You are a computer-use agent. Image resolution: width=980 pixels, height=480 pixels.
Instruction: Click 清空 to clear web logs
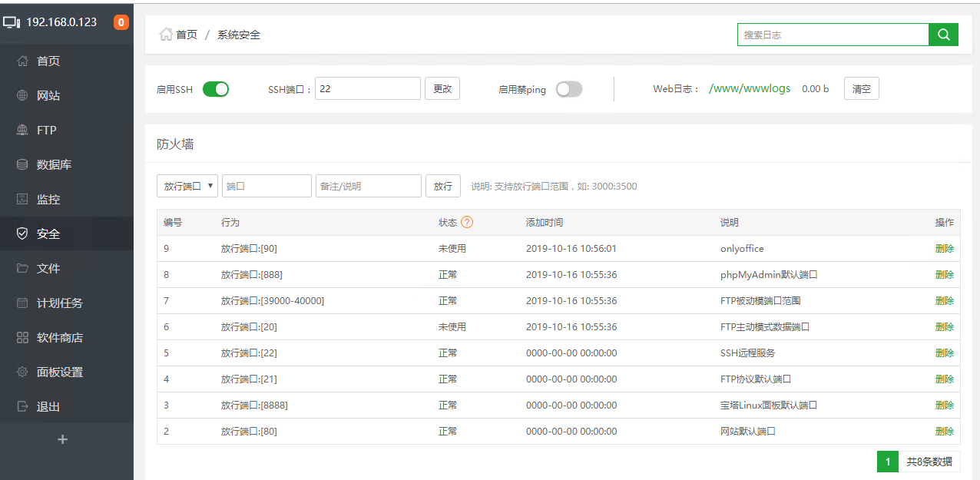point(861,88)
